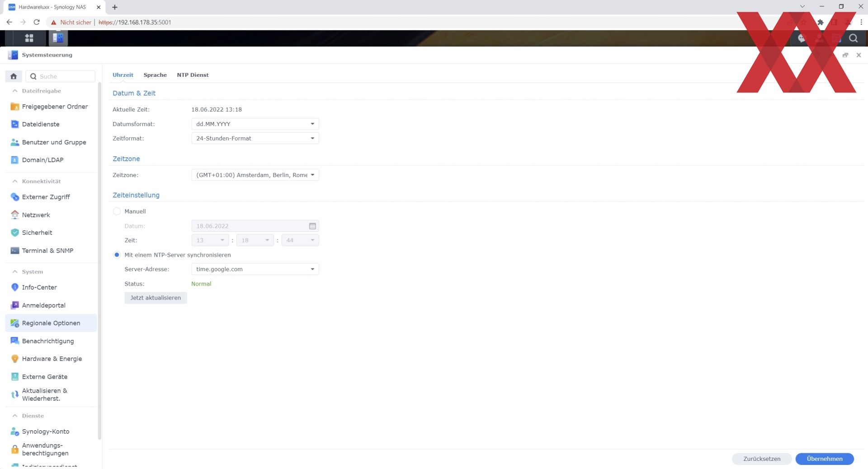Click the browser address bar URL
868x469 pixels.
(135, 22)
